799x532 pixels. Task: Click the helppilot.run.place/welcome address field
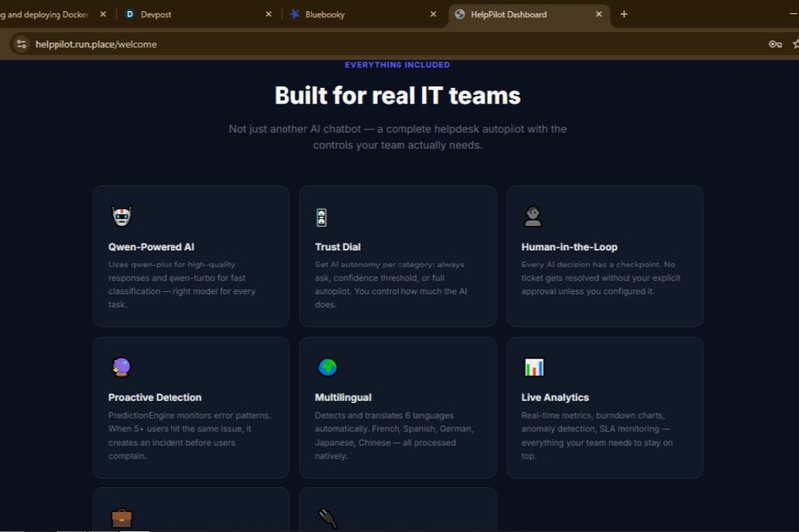(x=398, y=44)
